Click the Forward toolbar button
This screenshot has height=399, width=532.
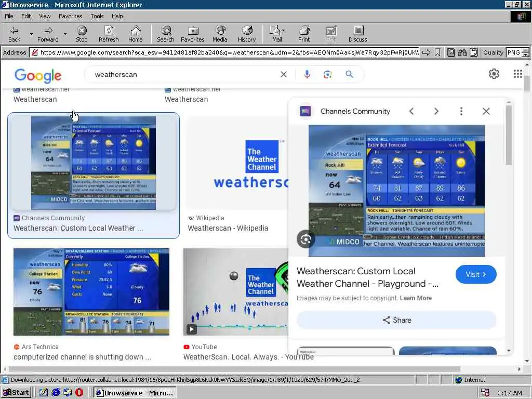[48, 34]
